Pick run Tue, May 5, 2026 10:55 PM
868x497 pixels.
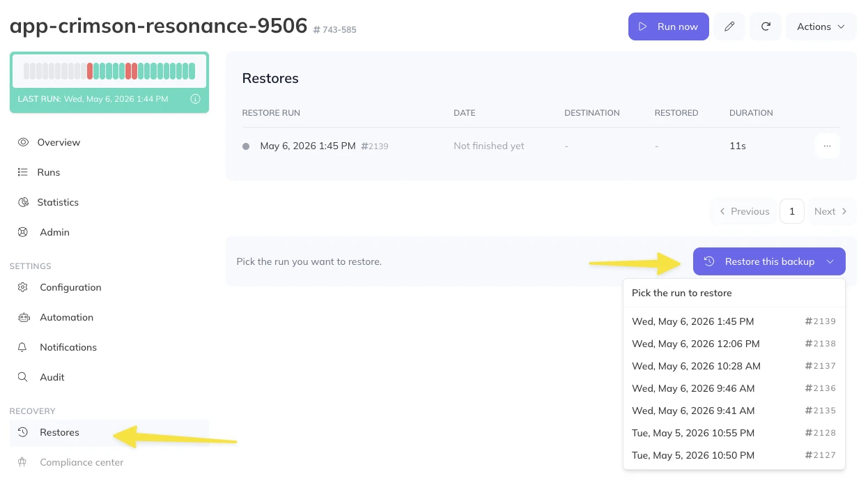click(x=734, y=433)
